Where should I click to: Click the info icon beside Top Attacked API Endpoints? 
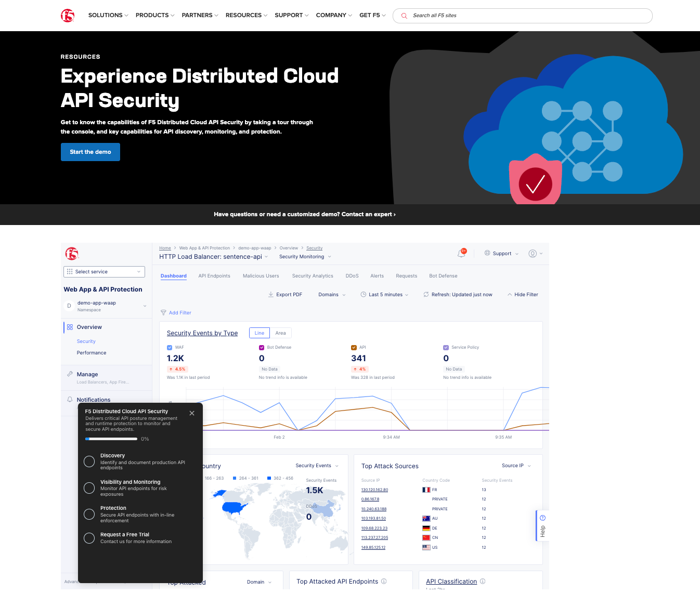tap(384, 581)
